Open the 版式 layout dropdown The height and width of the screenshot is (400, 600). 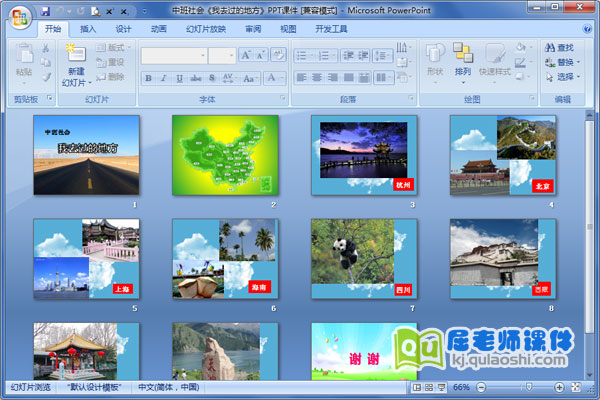[x=113, y=47]
